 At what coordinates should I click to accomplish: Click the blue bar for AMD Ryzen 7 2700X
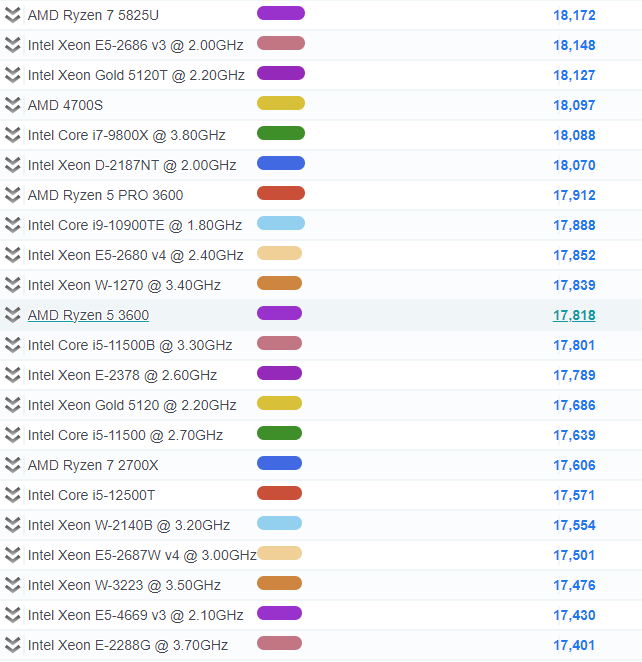(279, 463)
